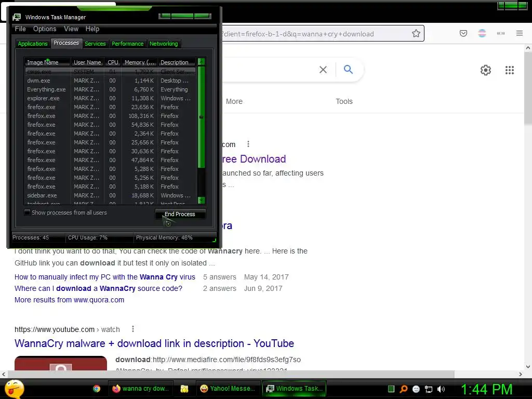Launch Chrome from the taskbar

97,389
